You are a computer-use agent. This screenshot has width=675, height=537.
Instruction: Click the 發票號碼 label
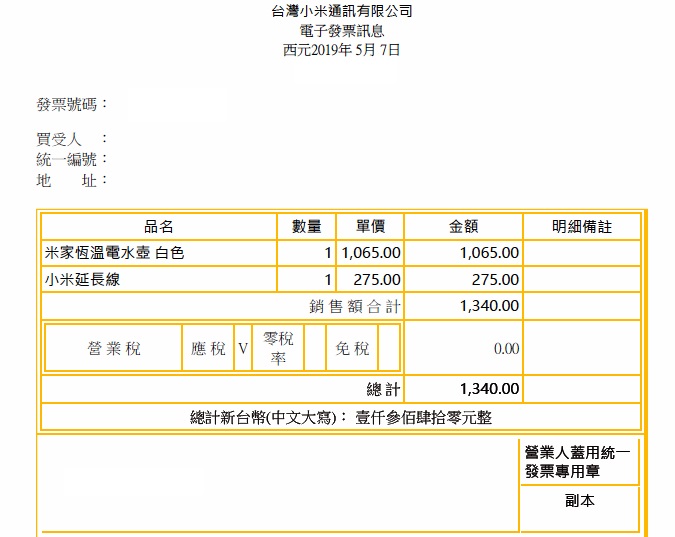coord(71,104)
